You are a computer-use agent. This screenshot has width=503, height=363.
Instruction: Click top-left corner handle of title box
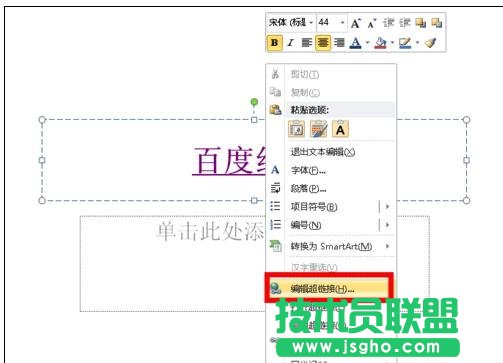(x=42, y=119)
